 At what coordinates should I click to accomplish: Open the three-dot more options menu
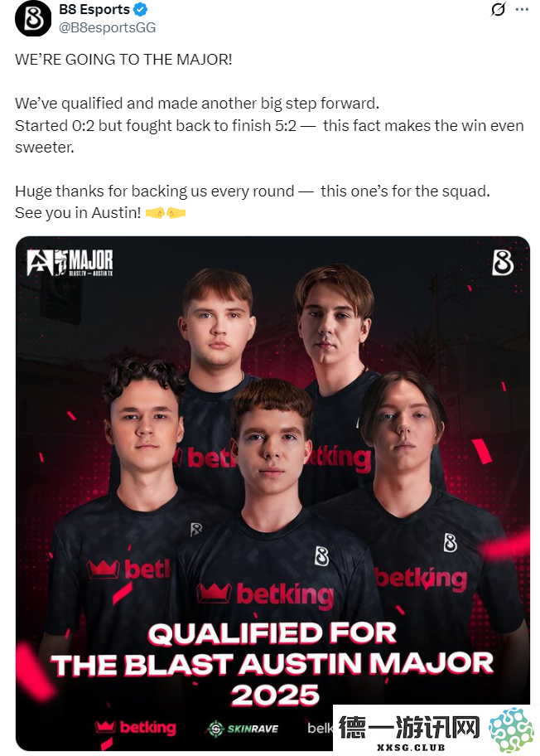click(522, 10)
